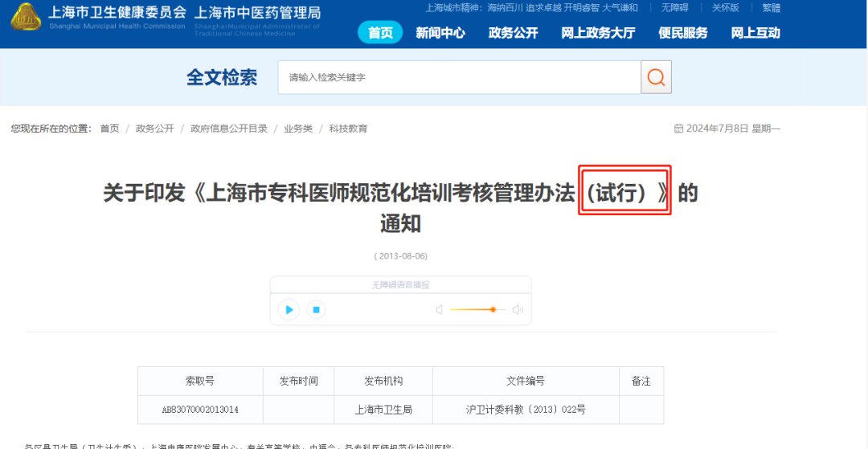Open 网上政务大厅 navigation item

tap(598, 33)
